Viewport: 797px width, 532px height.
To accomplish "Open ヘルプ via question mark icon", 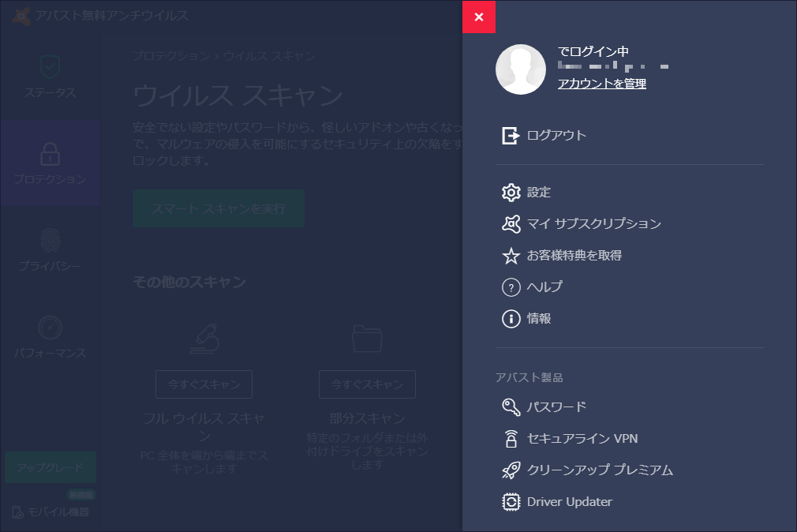I will pos(511,287).
